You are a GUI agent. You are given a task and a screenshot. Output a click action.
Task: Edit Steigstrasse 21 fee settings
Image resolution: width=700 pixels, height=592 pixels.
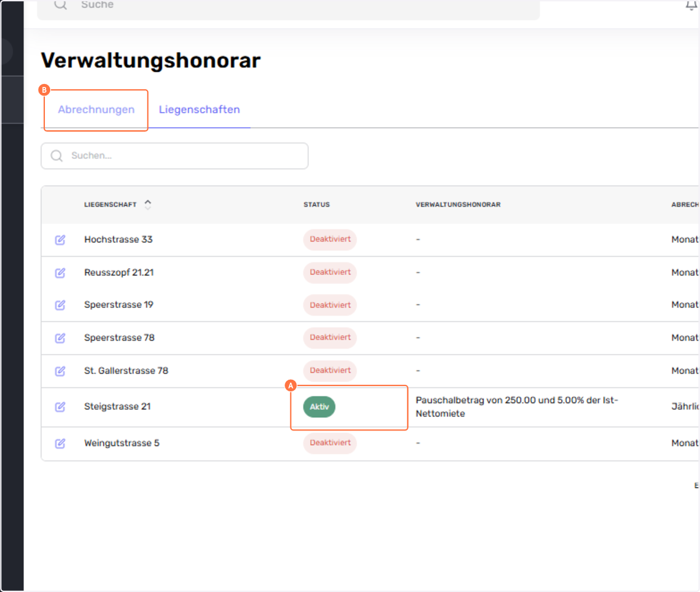(x=60, y=407)
